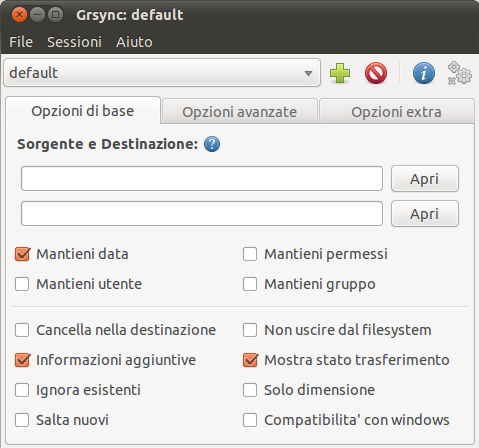Add a new session with green plus icon

(340, 73)
